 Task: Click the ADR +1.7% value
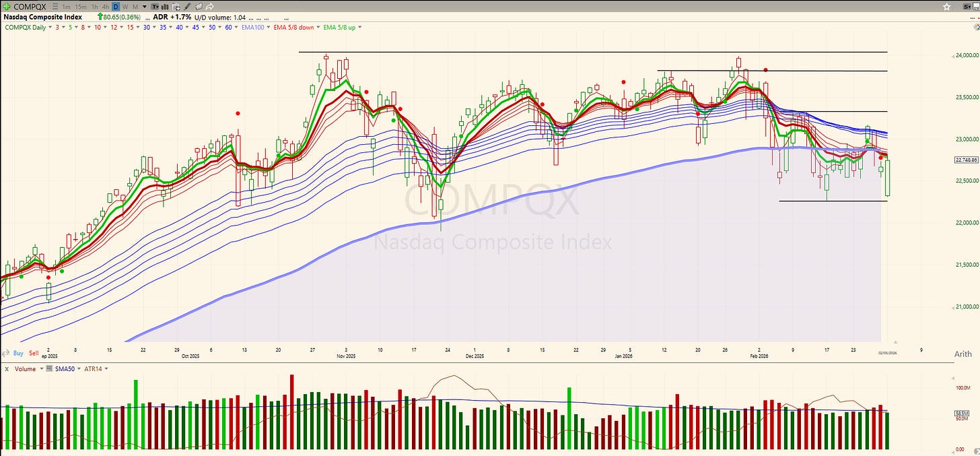(x=172, y=18)
